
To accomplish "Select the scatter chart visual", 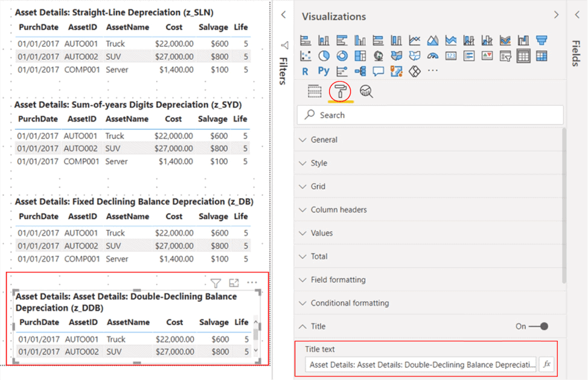I will point(305,56).
